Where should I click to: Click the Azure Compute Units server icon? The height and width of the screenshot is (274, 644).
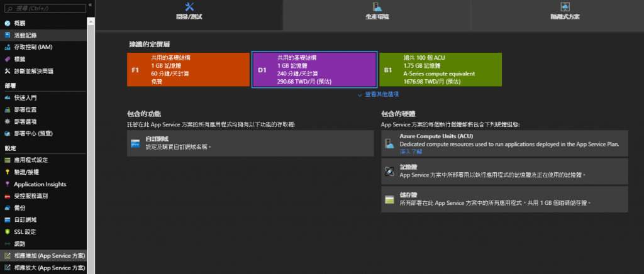389,143
